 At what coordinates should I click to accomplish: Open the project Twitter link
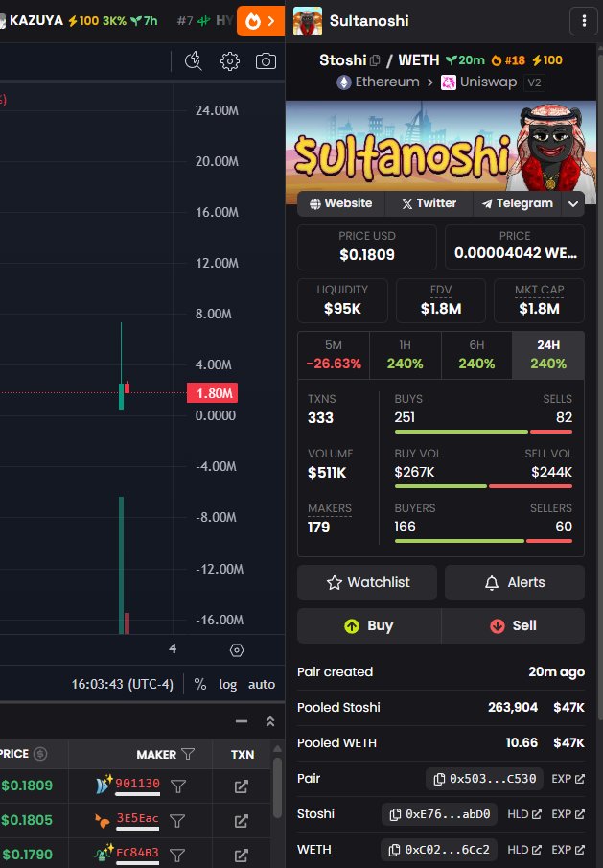pyautogui.click(x=429, y=203)
